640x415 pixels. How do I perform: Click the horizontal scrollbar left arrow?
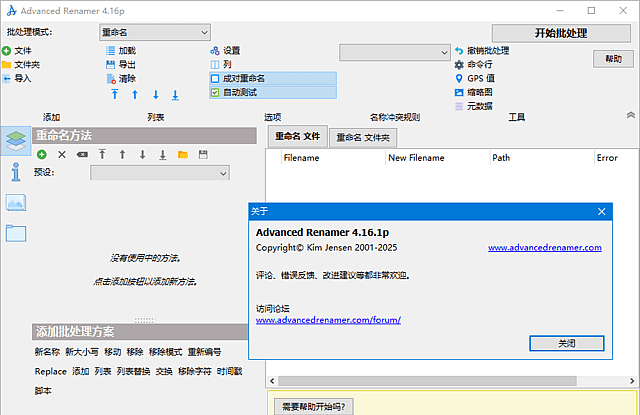click(272, 381)
